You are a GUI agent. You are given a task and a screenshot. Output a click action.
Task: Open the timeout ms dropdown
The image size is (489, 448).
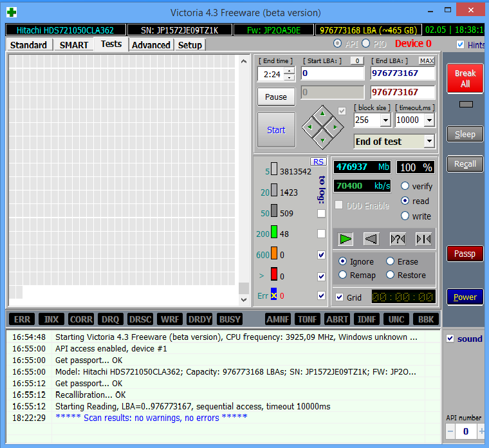pyautogui.click(x=429, y=120)
